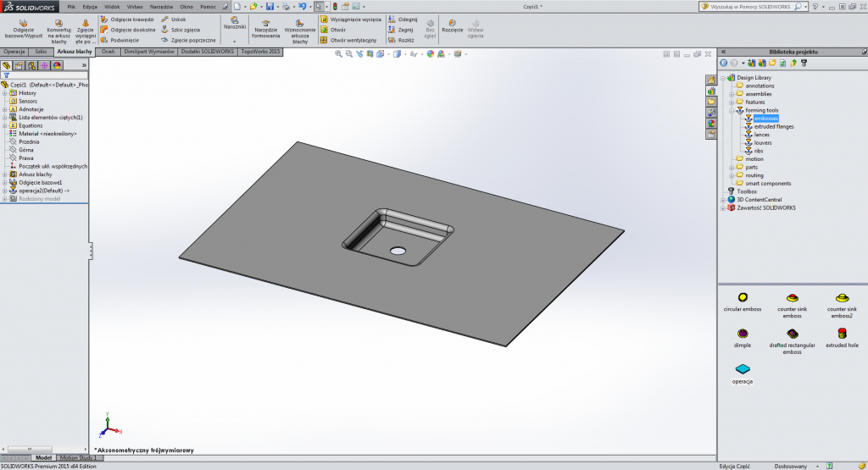Click the Wyciągnięcie wycięcia tool
Screen dimensions: 868x470
click(355, 19)
